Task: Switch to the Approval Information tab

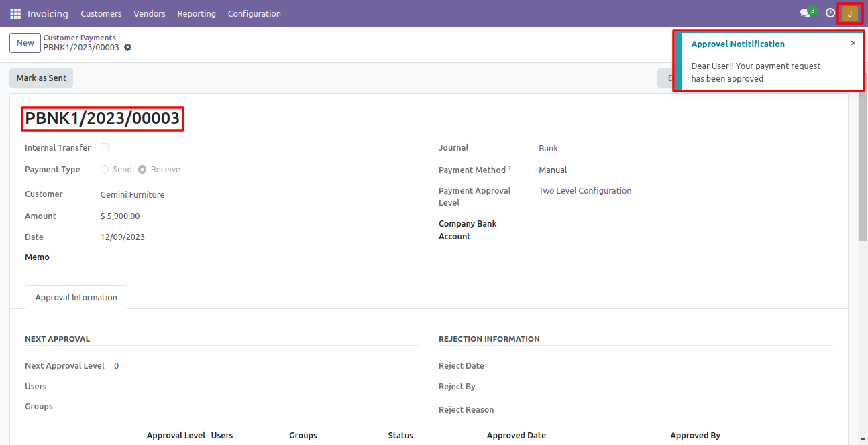Action: (76, 297)
